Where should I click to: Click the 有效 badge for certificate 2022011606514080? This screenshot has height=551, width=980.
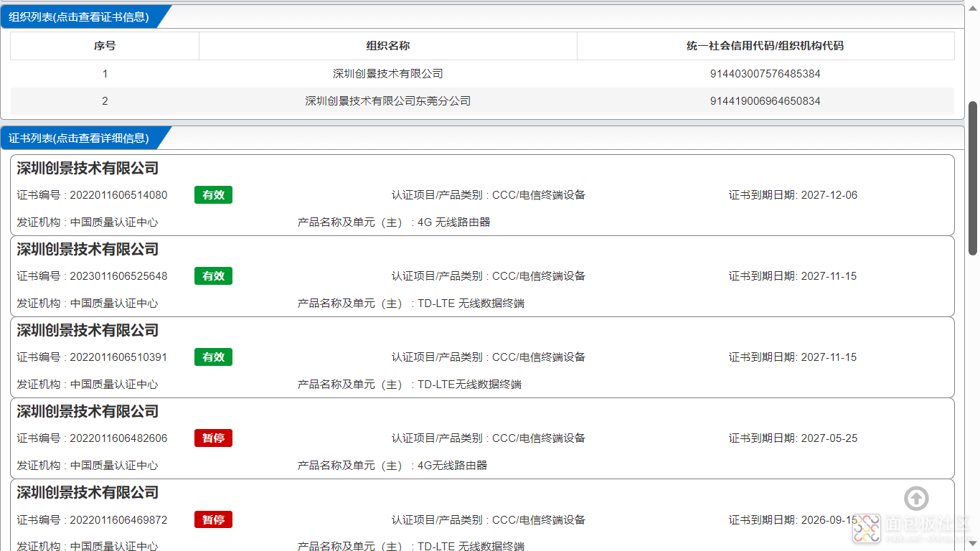(213, 195)
